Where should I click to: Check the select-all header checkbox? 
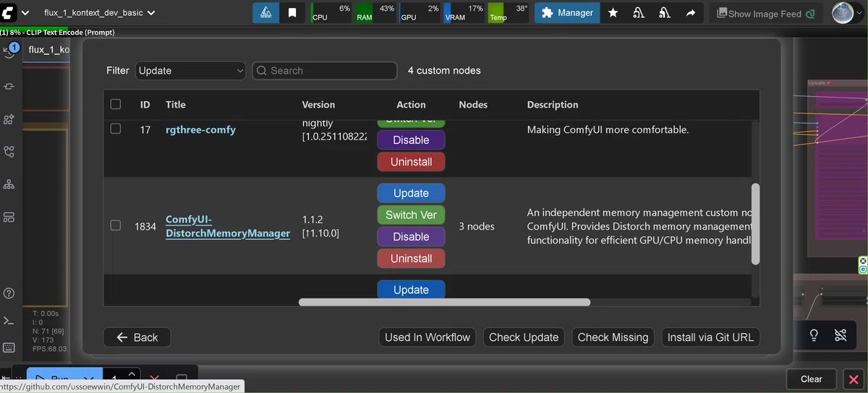pyautogui.click(x=116, y=104)
